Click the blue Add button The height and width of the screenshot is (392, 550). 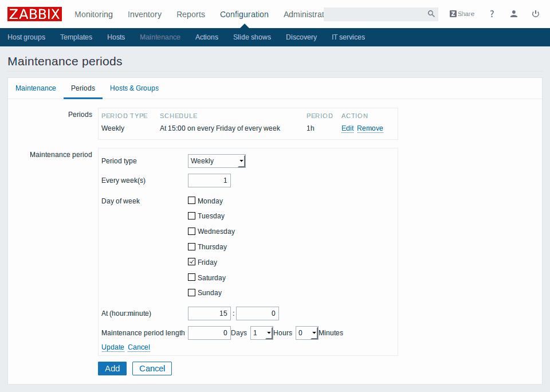click(112, 369)
